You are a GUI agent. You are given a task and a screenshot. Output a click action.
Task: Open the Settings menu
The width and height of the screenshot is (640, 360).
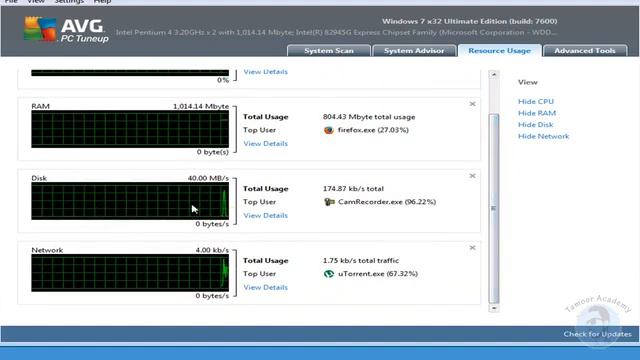coord(69,2)
